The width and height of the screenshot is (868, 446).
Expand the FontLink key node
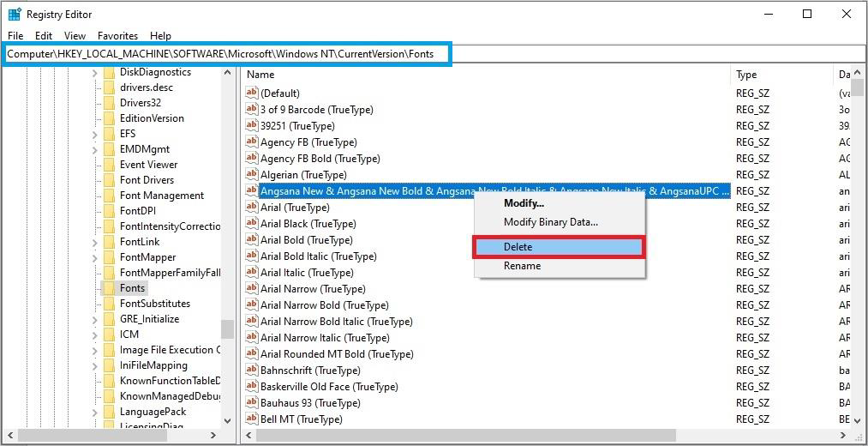pyautogui.click(x=94, y=242)
